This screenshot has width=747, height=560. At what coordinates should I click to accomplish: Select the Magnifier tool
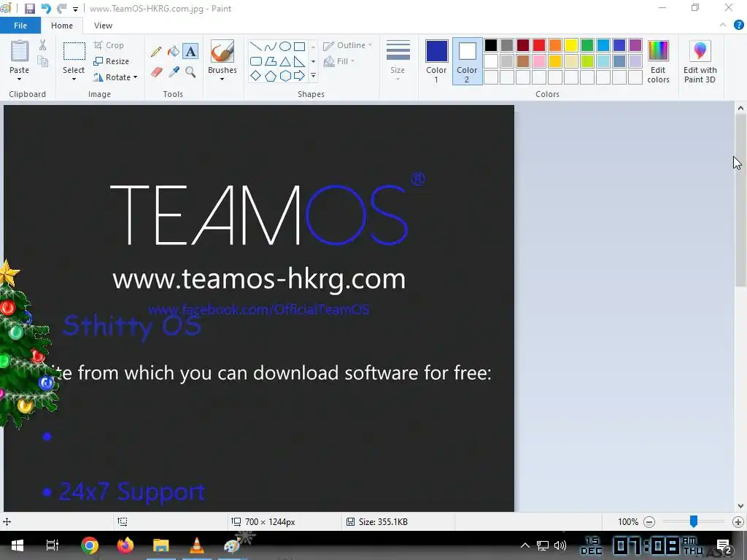tap(190, 72)
